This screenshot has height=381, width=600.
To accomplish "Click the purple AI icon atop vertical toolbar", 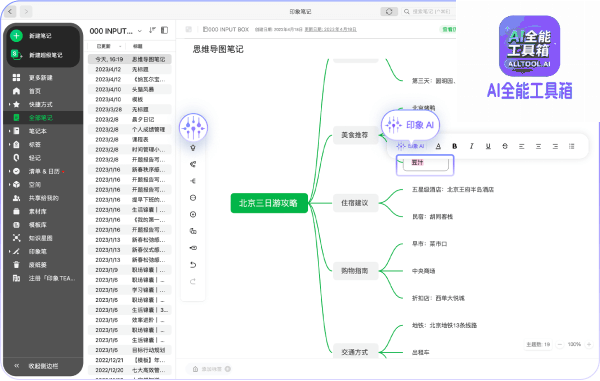I will [193, 127].
